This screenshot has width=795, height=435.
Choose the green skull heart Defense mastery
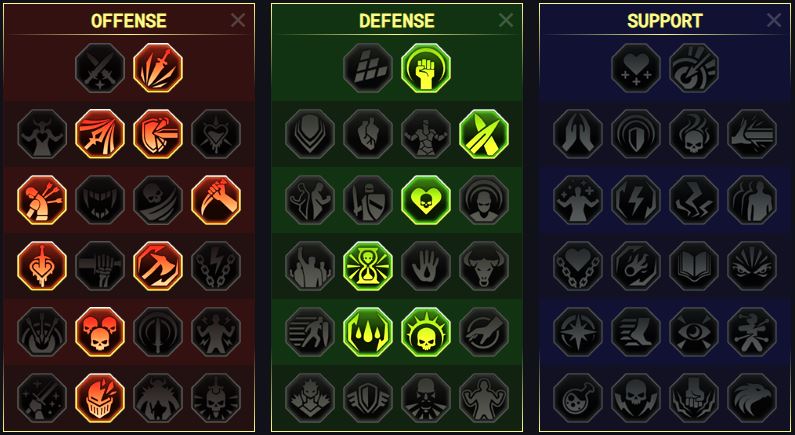(x=426, y=200)
